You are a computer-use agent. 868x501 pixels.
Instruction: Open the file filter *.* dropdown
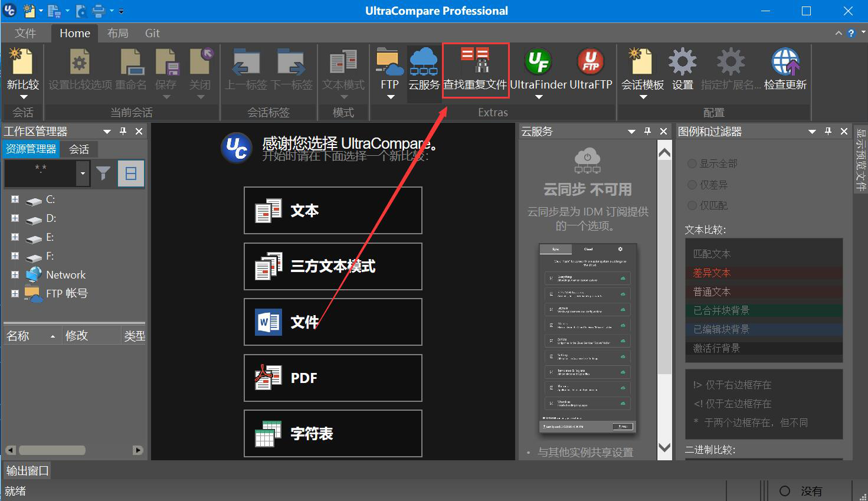pos(83,173)
